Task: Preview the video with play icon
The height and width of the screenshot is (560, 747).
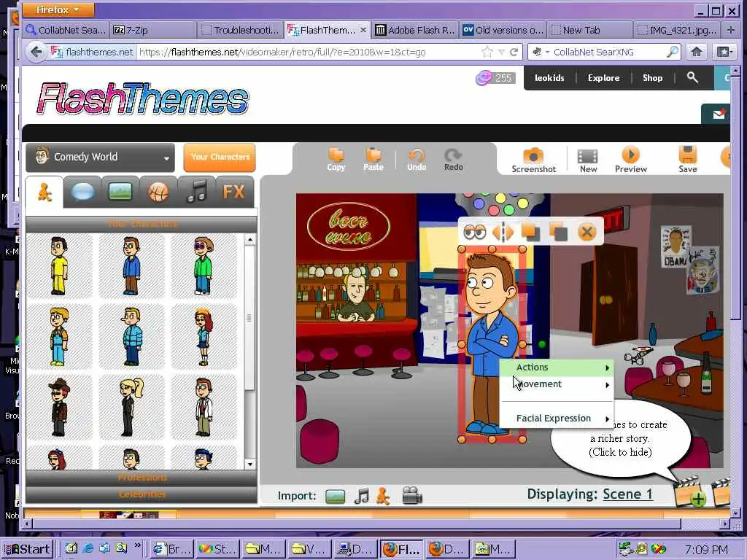Action: (631, 160)
